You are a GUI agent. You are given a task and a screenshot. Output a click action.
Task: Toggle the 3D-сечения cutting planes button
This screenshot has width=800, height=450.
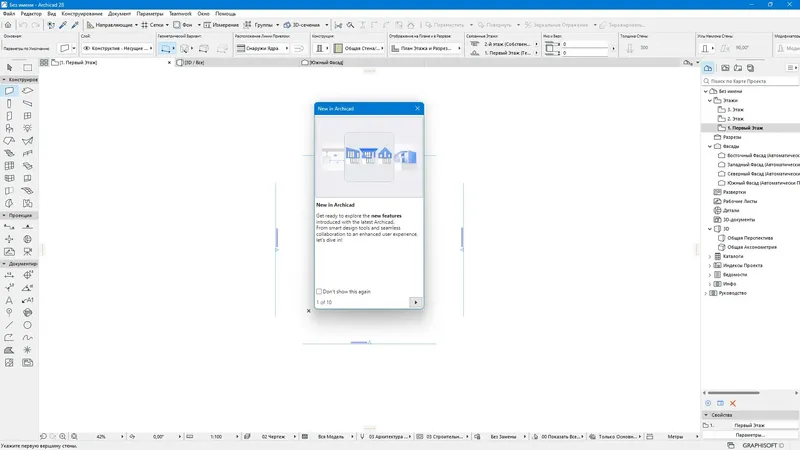point(302,24)
